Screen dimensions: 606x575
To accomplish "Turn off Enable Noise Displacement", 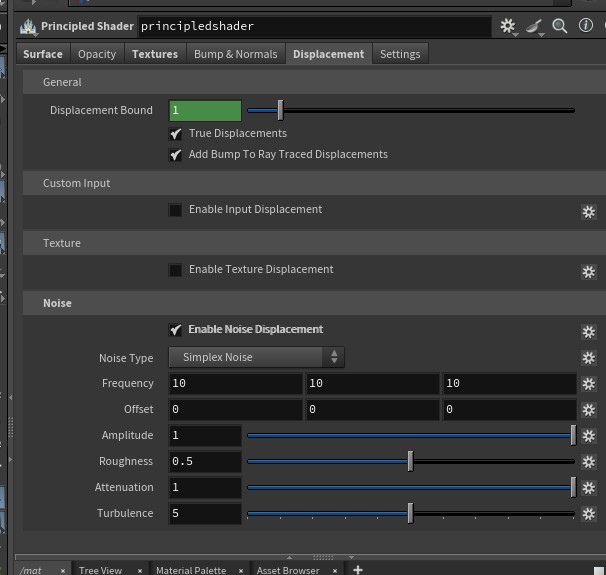I will [176, 330].
